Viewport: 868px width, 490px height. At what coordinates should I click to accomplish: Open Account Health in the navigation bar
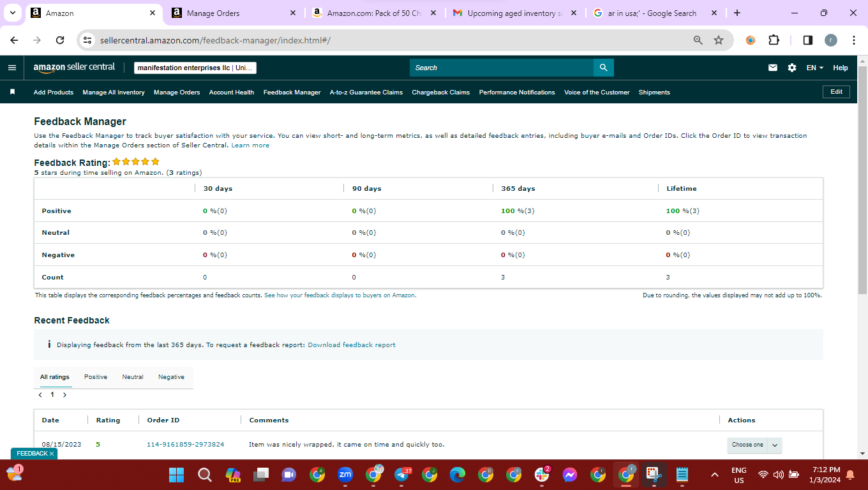232,93
